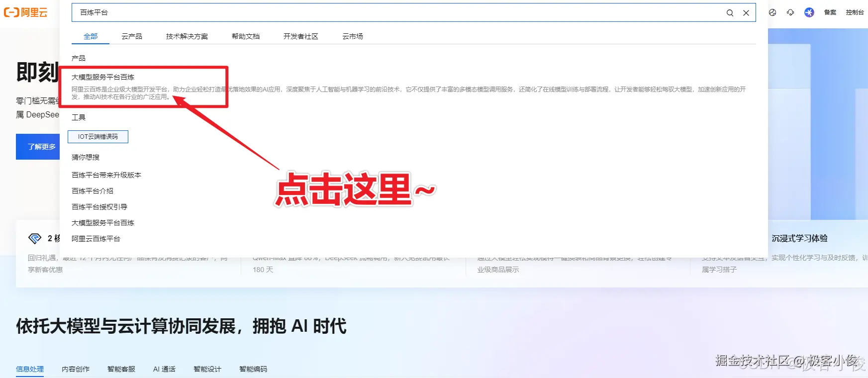The height and width of the screenshot is (378, 868).
Task: Switch to the 帮助文档 tab
Action: click(x=246, y=36)
